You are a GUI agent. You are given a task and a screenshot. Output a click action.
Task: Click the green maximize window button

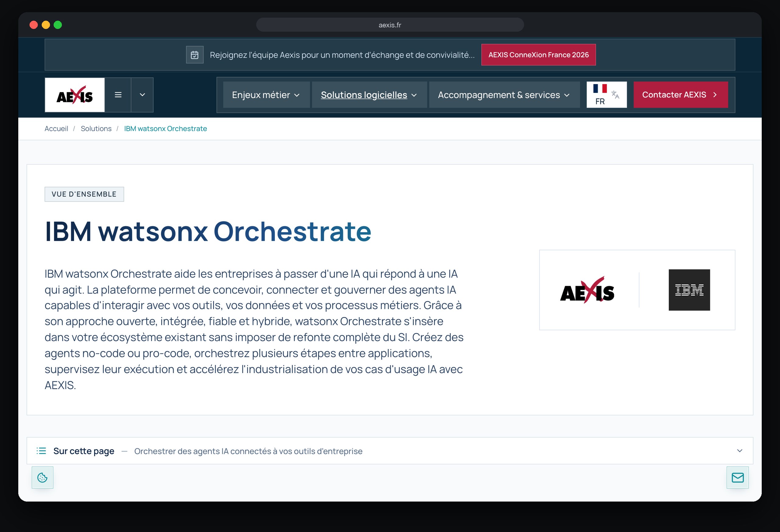[x=58, y=25]
